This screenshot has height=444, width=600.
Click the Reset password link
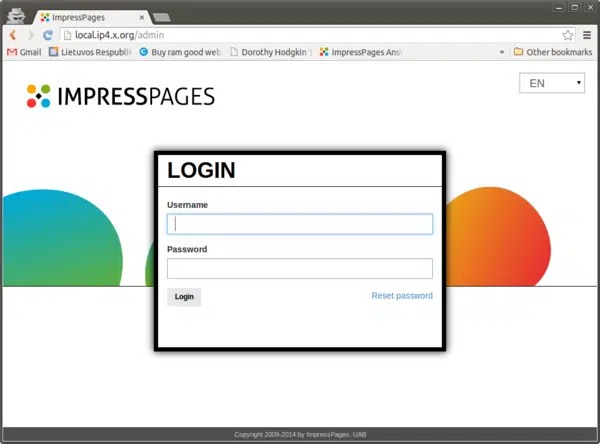(x=402, y=295)
